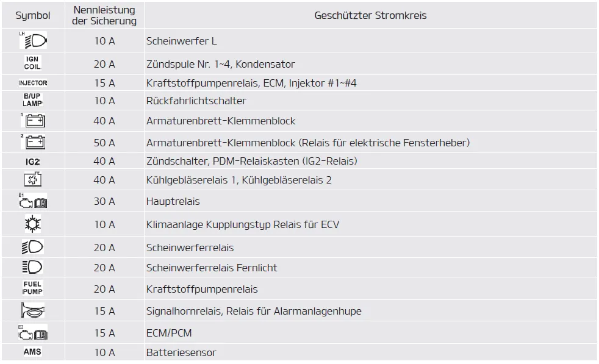Select the B/UP LAMP symbol
This screenshot has height=364, width=599.
[33, 100]
